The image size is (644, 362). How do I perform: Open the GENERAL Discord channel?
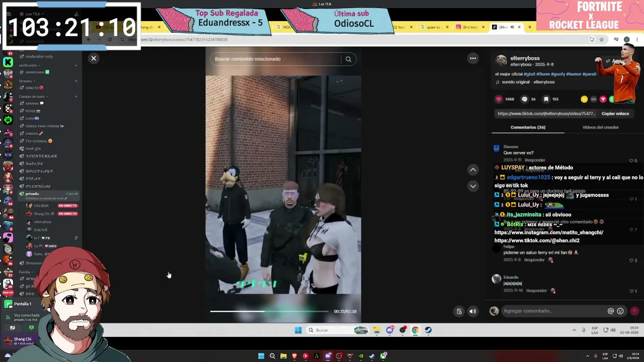point(35,104)
